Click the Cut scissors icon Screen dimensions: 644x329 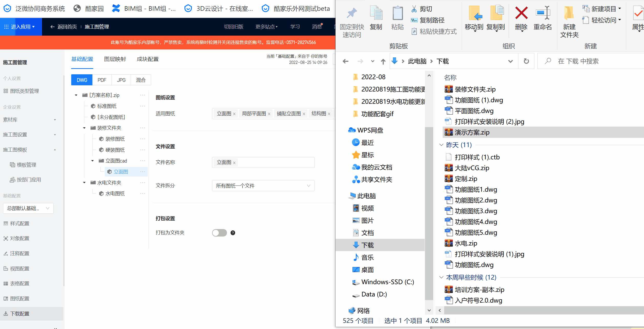[x=414, y=9]
